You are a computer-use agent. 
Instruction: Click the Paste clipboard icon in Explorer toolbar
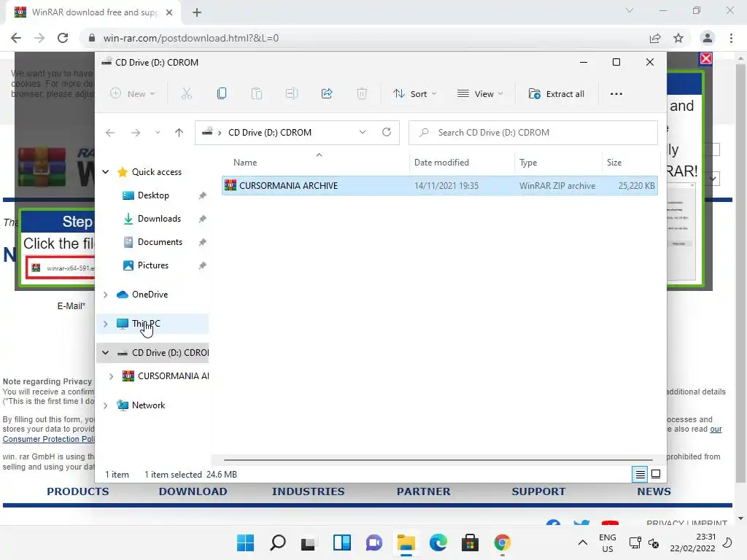coord(256,94)
